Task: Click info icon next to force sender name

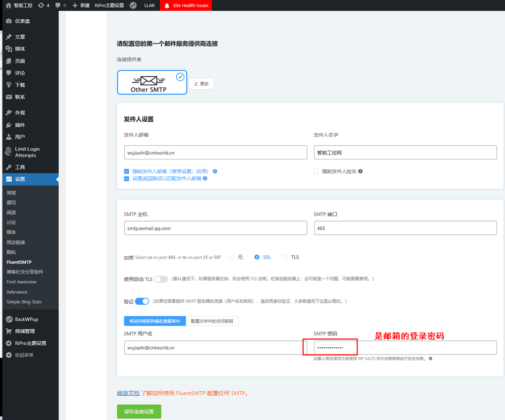Action: (361, 171)
